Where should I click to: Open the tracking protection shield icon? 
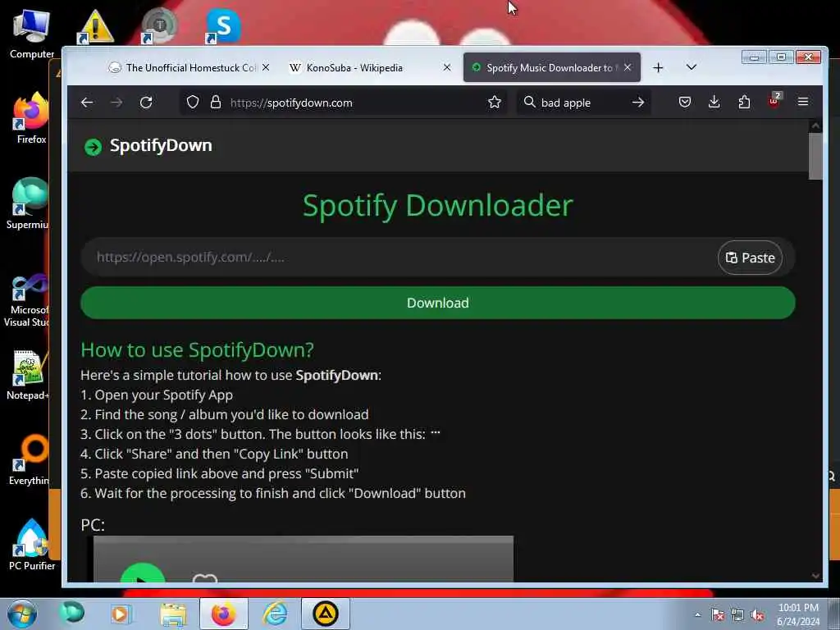193,103
